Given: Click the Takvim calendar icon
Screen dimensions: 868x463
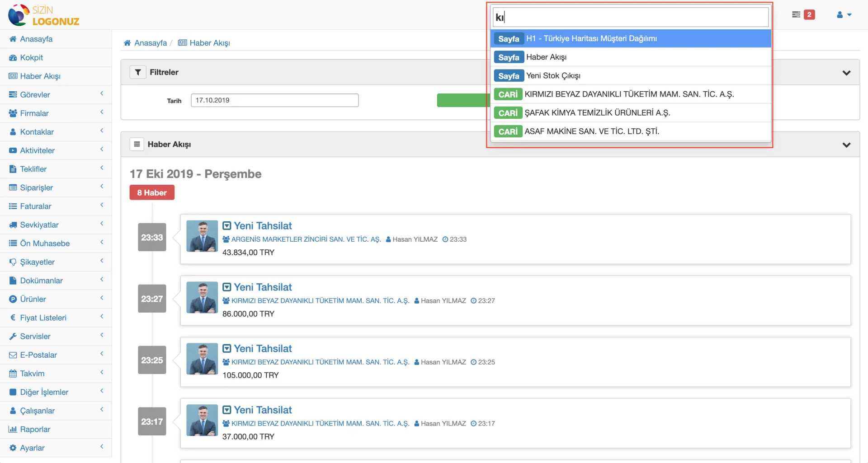Looking at the screenshot, I should click(x=13, y=374).
